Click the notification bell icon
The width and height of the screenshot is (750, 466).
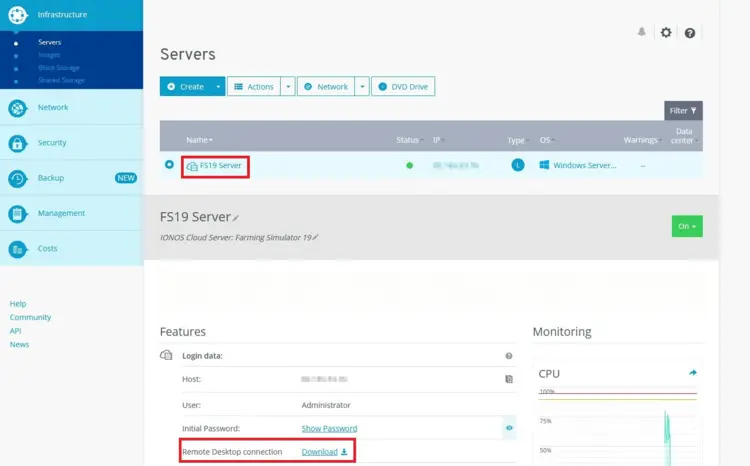click(642, 32)
